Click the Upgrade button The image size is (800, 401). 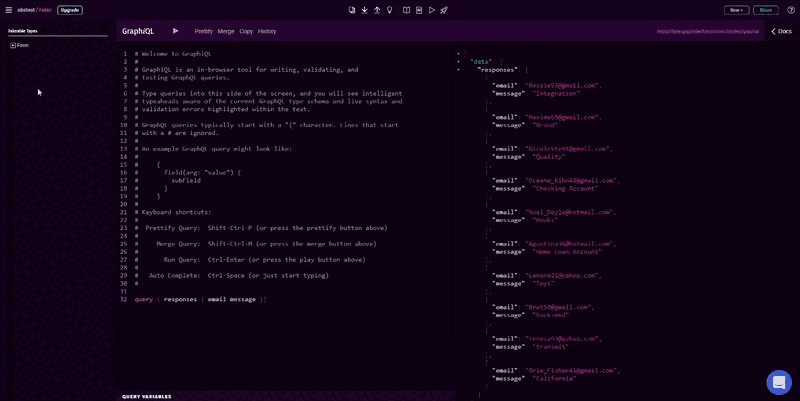(70, 10)
